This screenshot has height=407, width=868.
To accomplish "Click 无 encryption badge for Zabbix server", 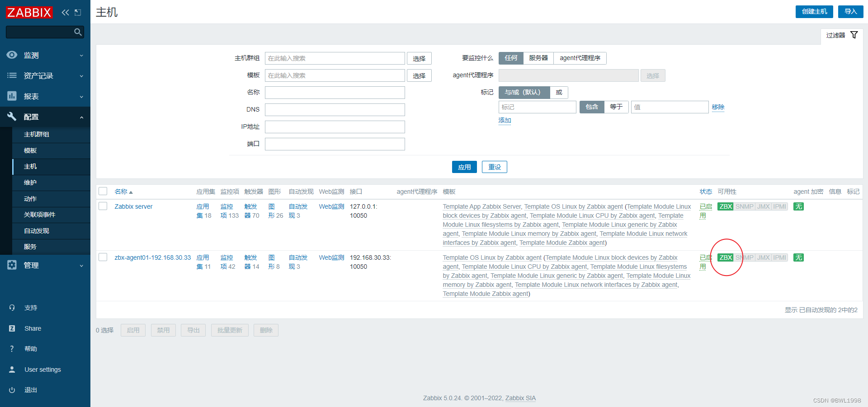I will point(799,206).
